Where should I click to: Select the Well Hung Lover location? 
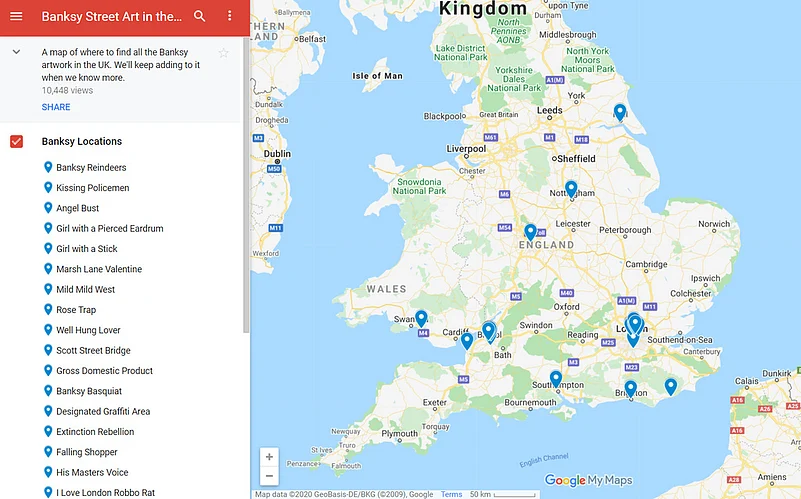click(x=88, y=330)
